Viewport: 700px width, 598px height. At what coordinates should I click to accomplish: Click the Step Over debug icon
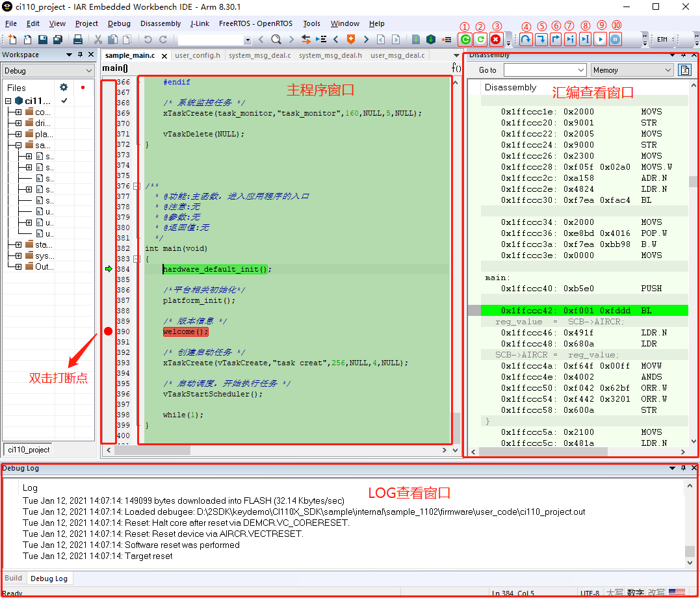point(526,40)
